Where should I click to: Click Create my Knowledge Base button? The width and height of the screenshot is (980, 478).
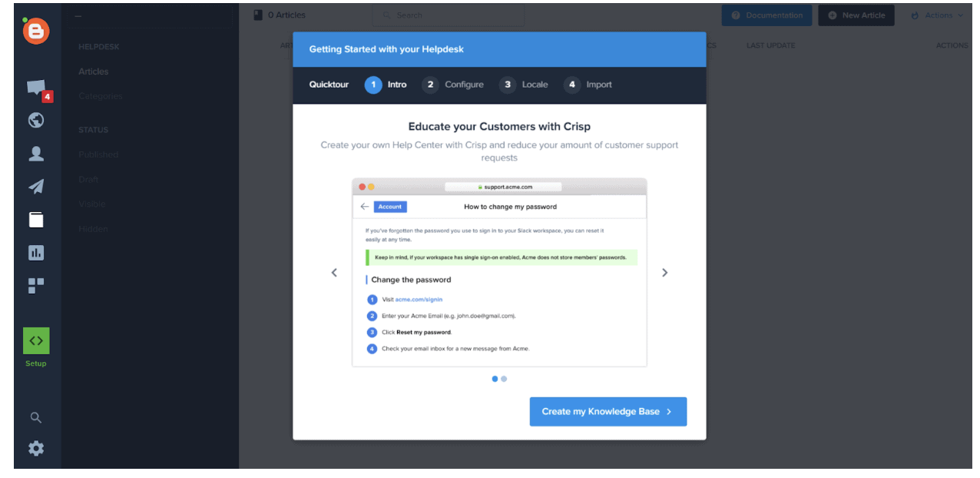click(608, 412)
